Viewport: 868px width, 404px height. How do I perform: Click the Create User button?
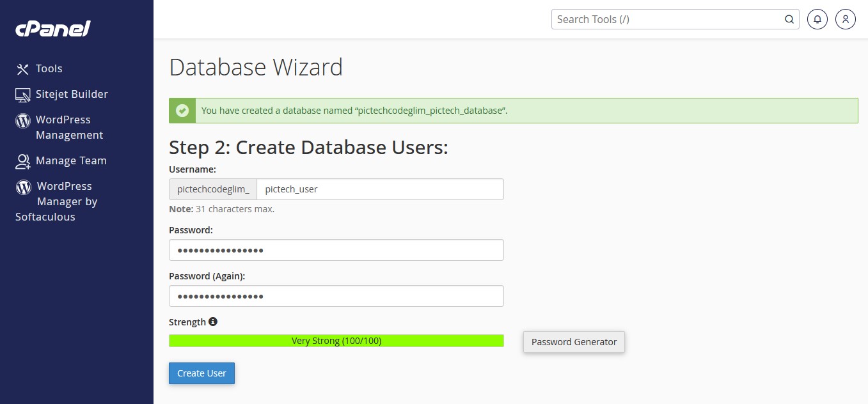(201, 373)
